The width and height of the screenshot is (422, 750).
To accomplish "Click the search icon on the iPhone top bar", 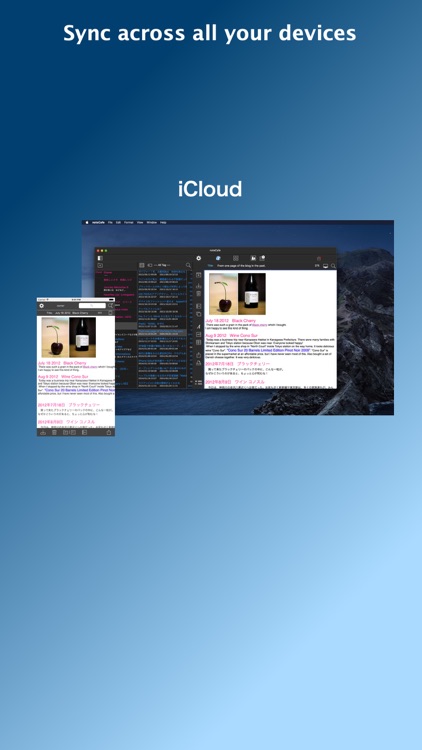I will (111, 305).
